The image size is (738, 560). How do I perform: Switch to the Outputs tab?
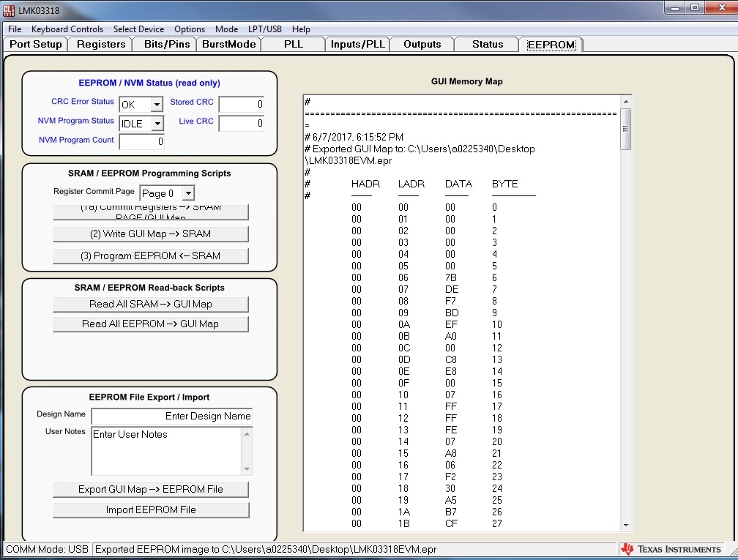click(x=422, y=44)
